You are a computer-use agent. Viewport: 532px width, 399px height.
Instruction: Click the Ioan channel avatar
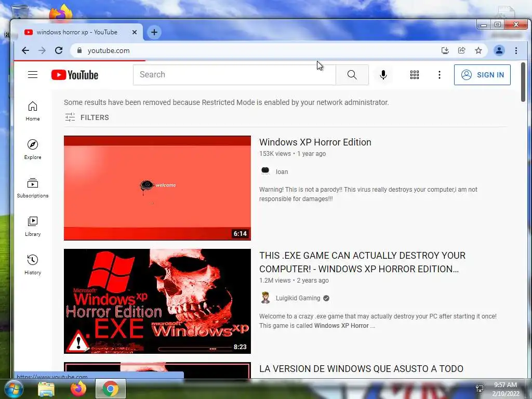[x=265, y=171]
